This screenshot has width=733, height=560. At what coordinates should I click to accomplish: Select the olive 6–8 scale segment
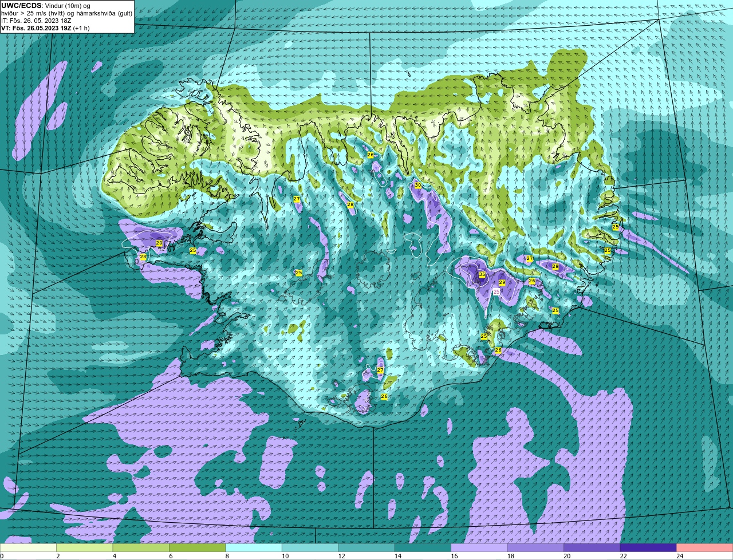[x=198, y=547]
